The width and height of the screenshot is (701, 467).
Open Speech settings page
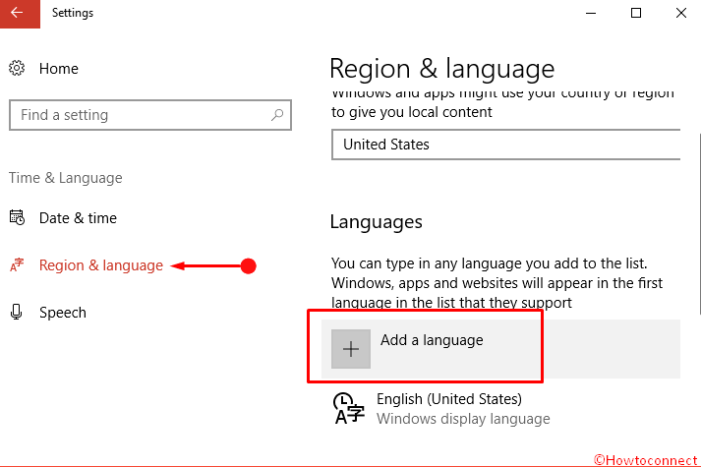point(63,313)
